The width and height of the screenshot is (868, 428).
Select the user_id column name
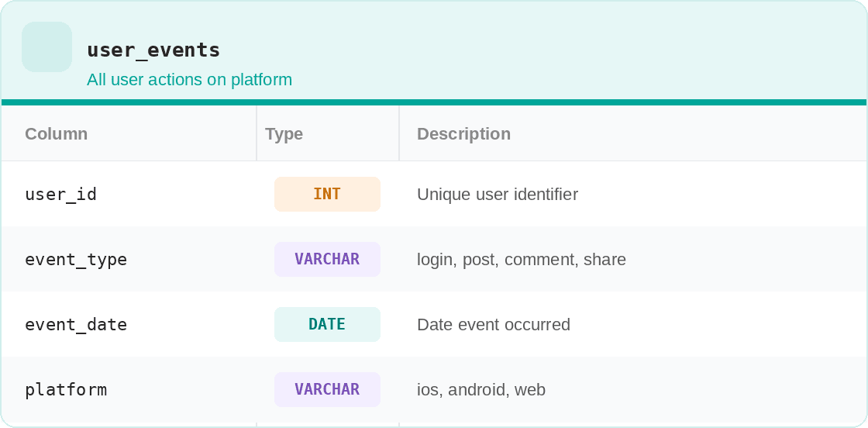[61, 195]
